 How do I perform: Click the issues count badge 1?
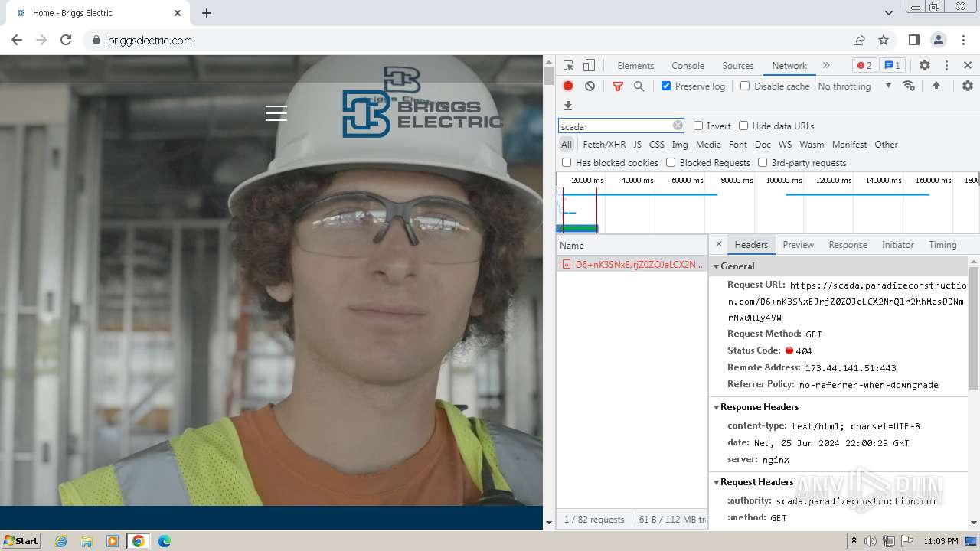[891, 65]
